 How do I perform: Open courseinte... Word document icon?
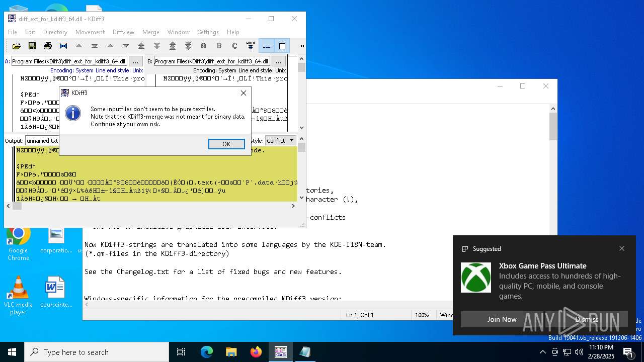[x=56, y=292]
